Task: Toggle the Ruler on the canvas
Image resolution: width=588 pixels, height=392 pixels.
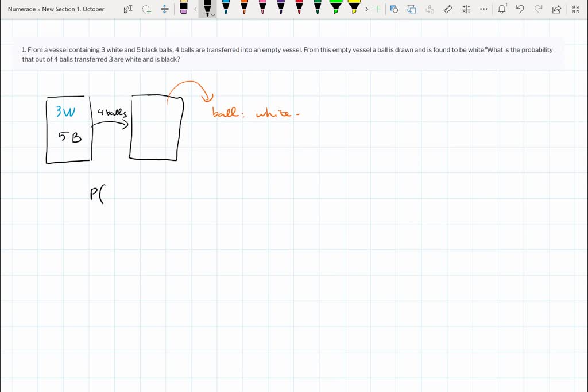Action: pos(448,9)
